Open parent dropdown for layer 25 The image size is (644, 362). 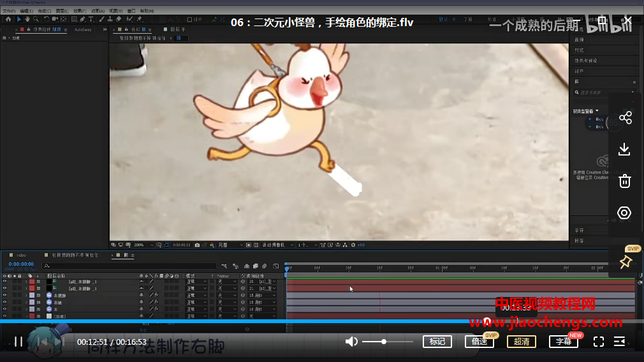point(262,309)
